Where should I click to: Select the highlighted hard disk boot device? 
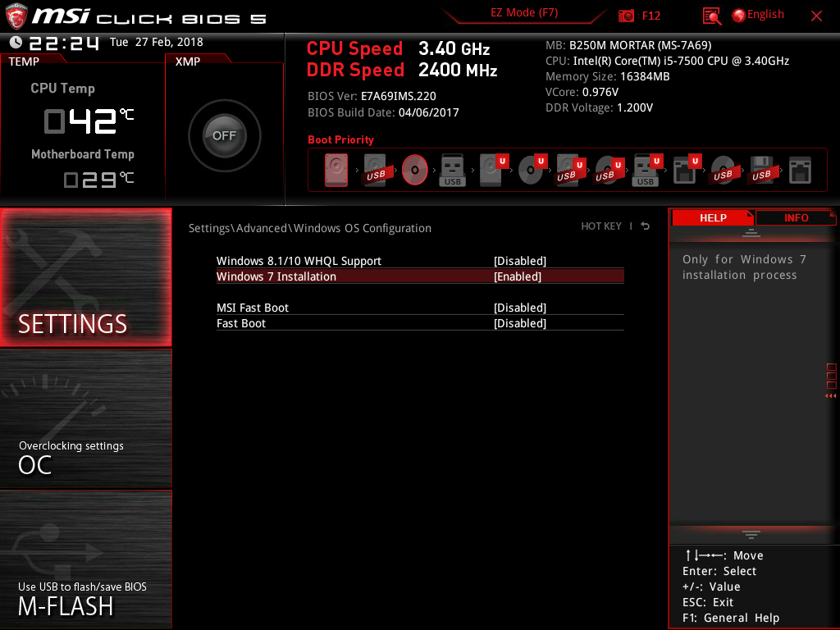coord(336,171)
